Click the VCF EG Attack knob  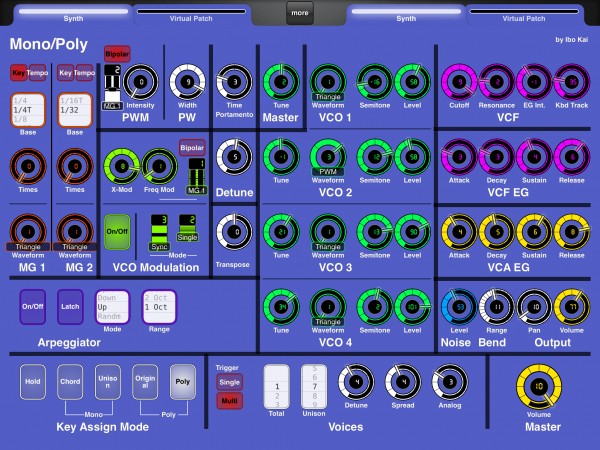tap(459, 157)
